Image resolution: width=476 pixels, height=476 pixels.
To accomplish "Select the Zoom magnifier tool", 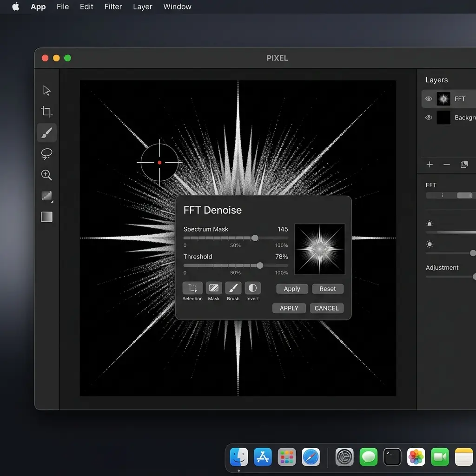I will coord(46,175).
